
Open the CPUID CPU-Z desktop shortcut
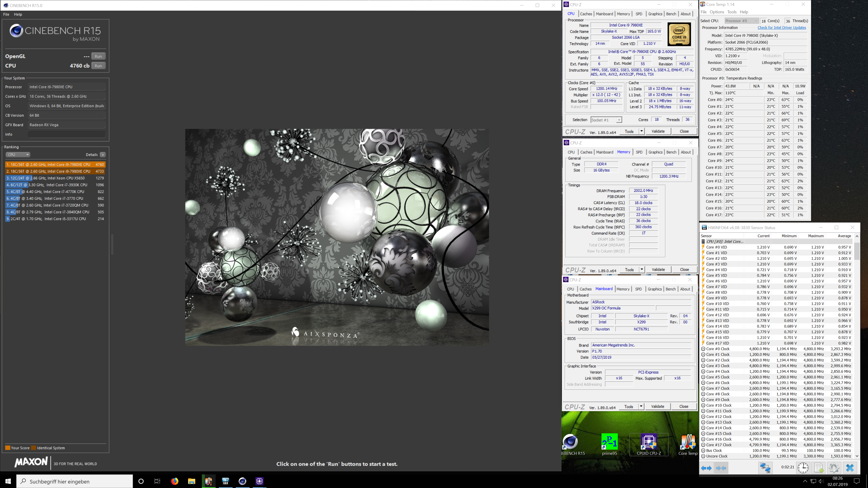coord(649,445)
